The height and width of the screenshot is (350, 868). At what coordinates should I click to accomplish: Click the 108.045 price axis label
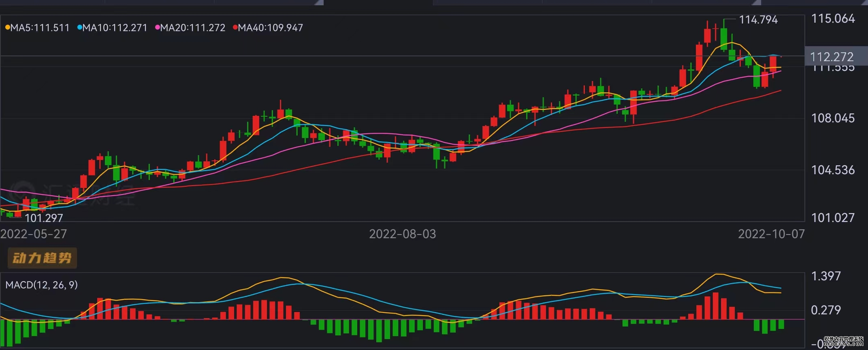[x=833, y=118]
